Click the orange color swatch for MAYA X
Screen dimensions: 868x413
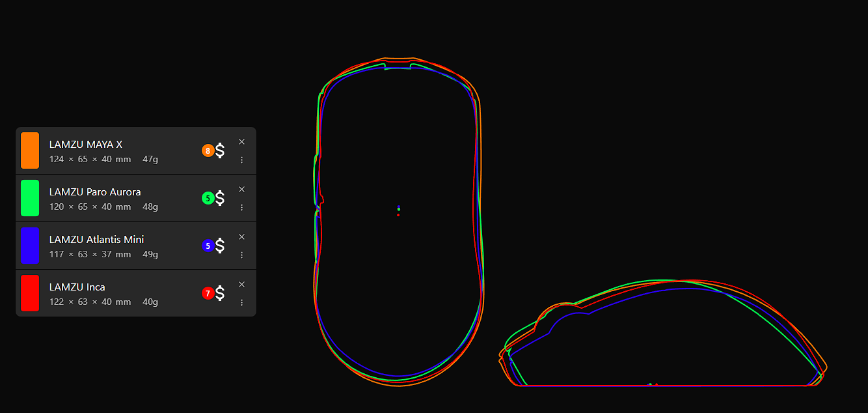[30, 150]
